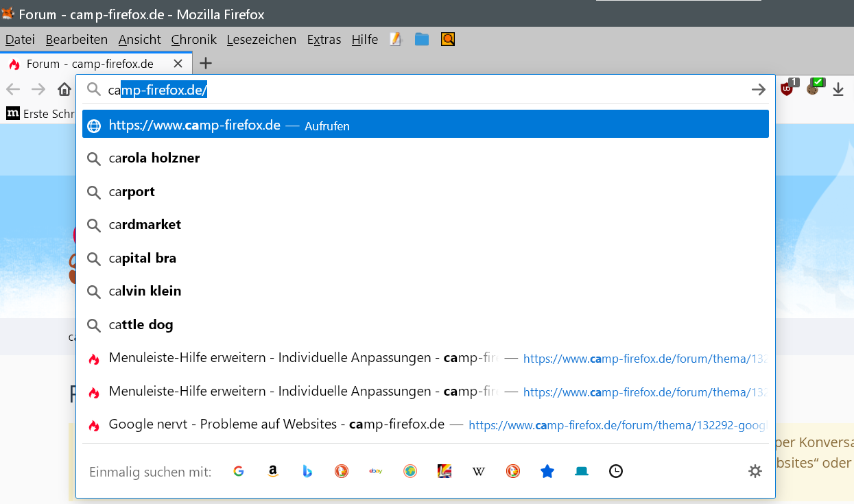Search once with Google engine icon
The image size is (854, 504).
[x=239, y=471]
